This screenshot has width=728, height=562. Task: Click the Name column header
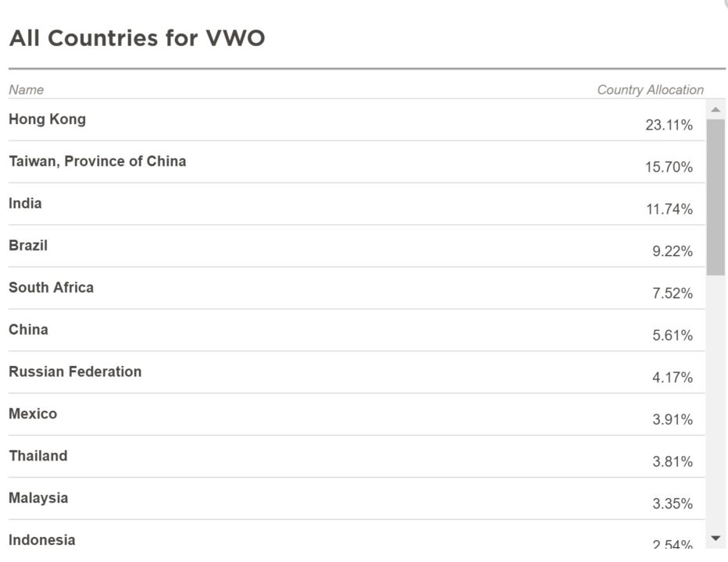[x=27, y=90]
